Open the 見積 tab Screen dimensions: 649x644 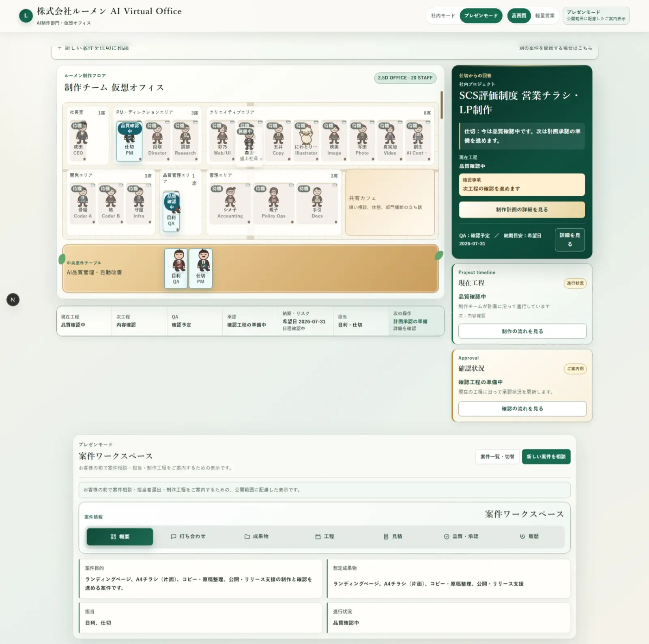(x=393, y=537)
